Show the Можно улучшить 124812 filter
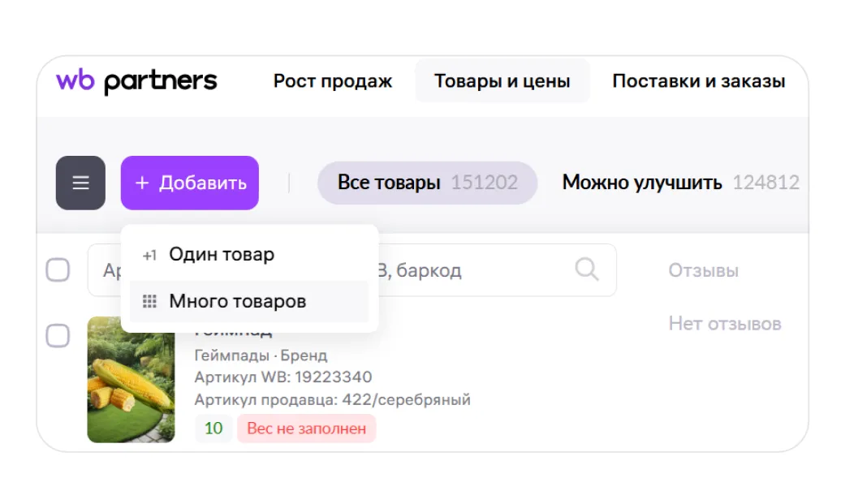The image size is (841, 504). pyautogui.click(x=680, y=183)
